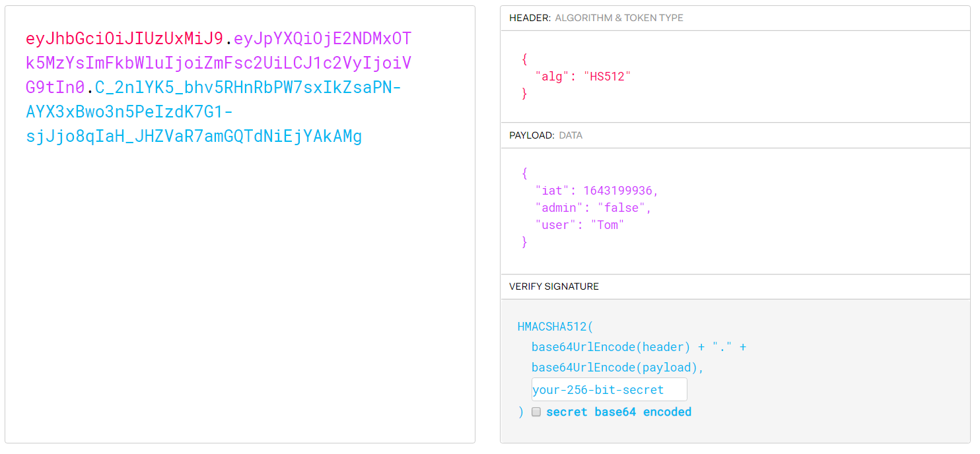
Task: Click the base64UrlEncode(header) line
Action: tap(611, 347)
